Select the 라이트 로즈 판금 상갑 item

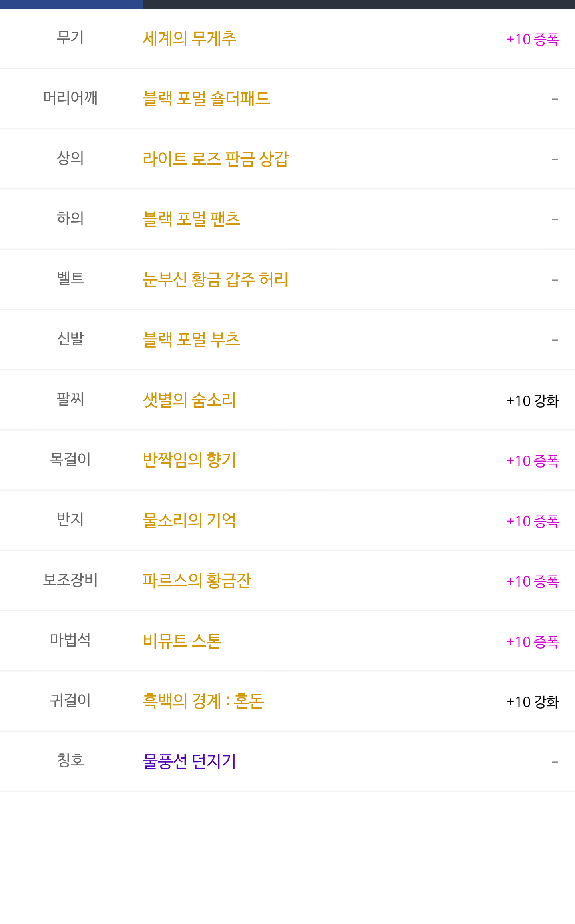215,159
